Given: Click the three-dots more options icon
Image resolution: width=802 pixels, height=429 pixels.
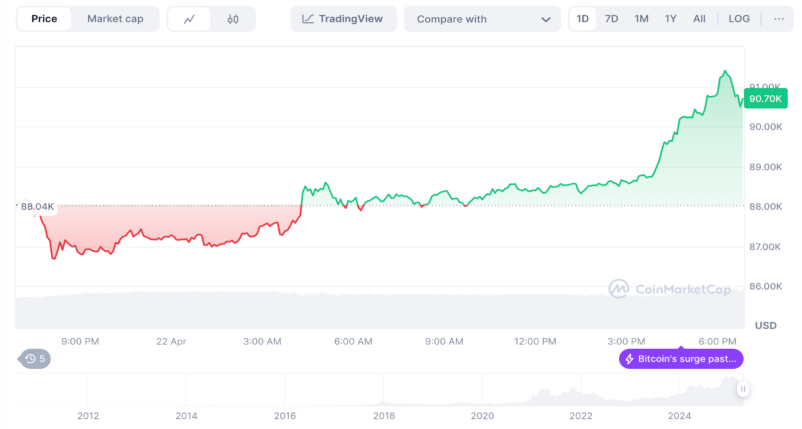Looking at the screenshot, I should coord(778,19).
